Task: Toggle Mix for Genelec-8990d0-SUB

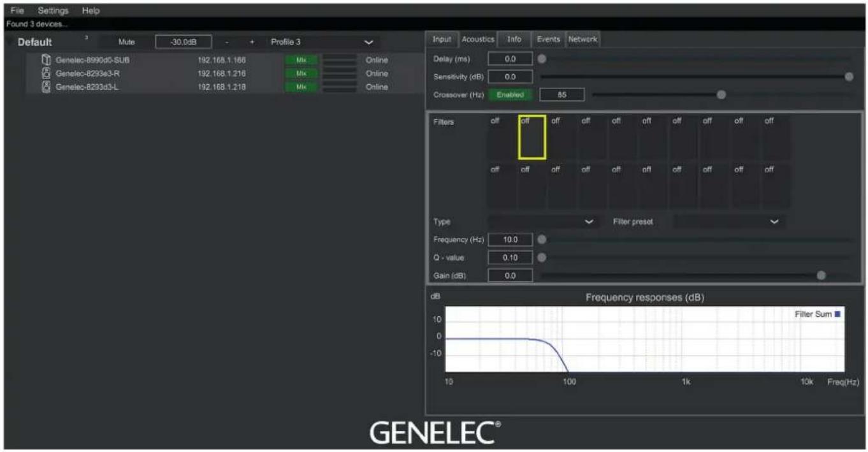Action: pos(301,60)
